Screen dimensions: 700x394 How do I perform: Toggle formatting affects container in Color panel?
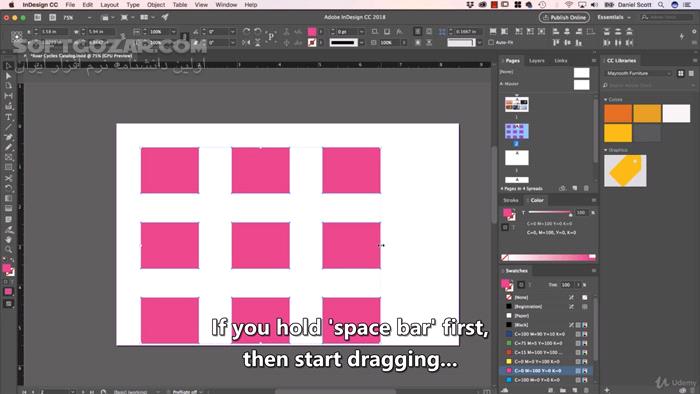pos(505,227)
